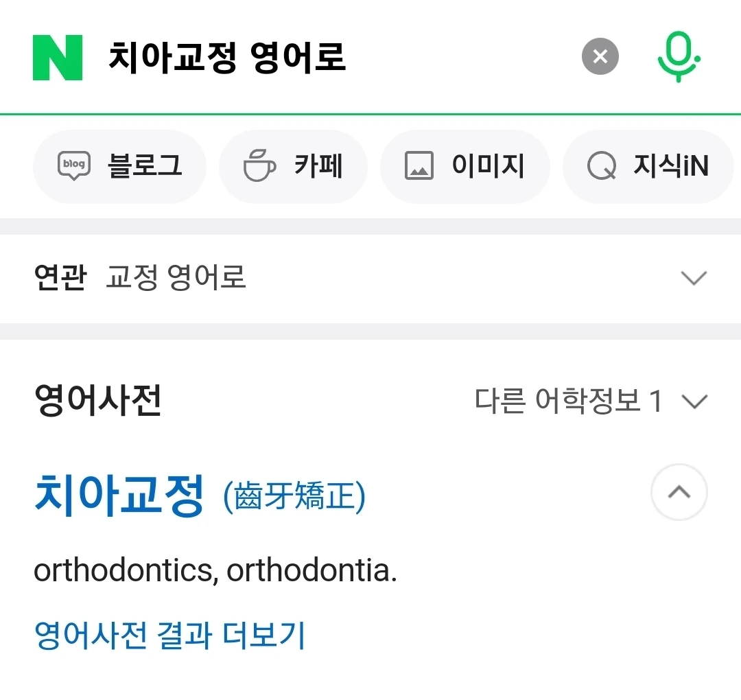Viewport: 741px width, 700px height.
Task: Open the related search 교정 영어로
Action: [x=176, y=278]
